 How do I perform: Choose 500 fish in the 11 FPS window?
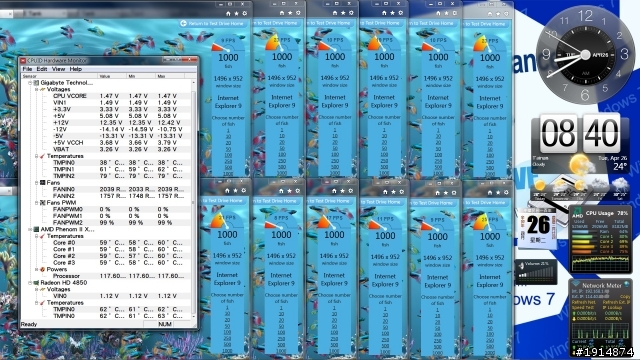pos(385,346)
